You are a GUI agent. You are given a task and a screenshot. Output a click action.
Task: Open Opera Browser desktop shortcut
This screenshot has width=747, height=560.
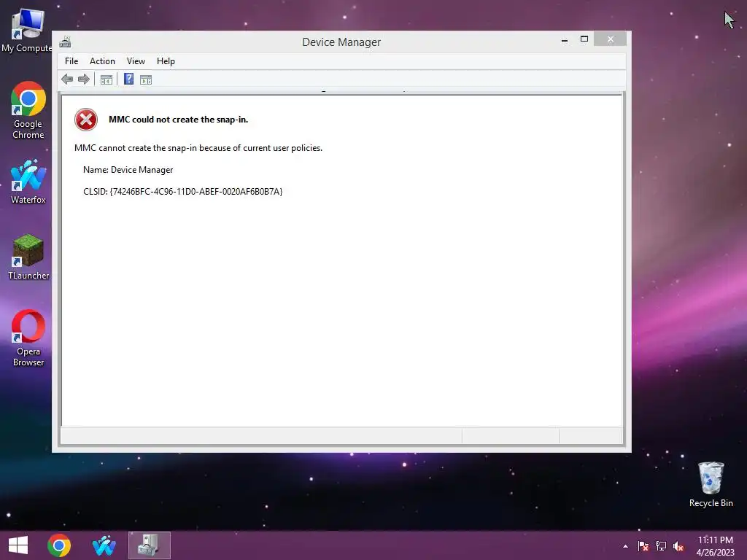click(28, 338)
